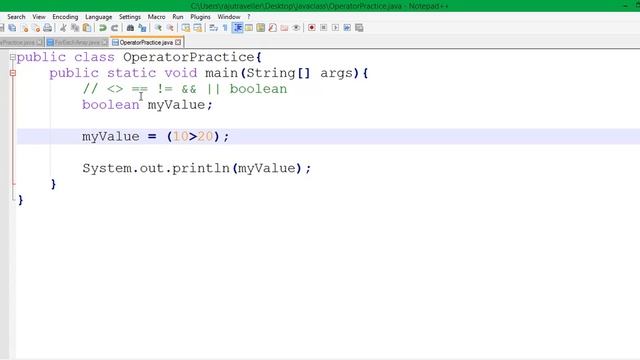Toggle synchronize horizontal scrolling icon
The height and width of the screenshot is (360, 640).
point(198,28)
